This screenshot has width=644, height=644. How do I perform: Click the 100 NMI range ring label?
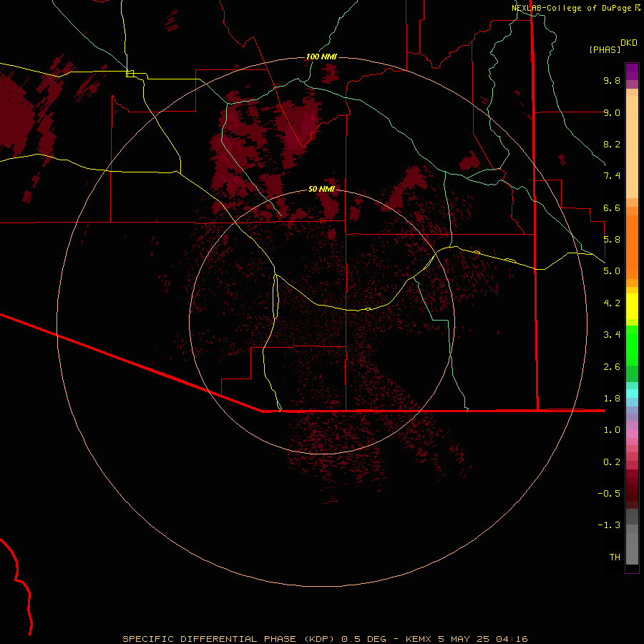tap(321, 57)
